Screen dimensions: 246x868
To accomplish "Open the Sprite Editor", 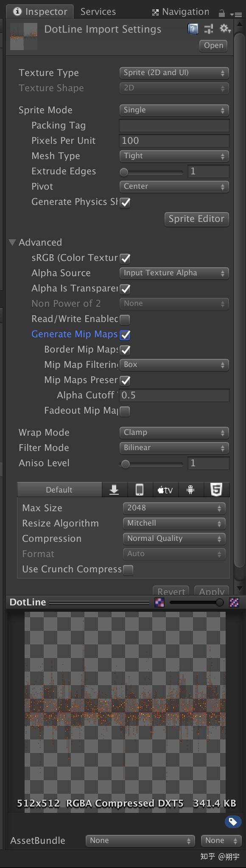I will coord(196,219).
